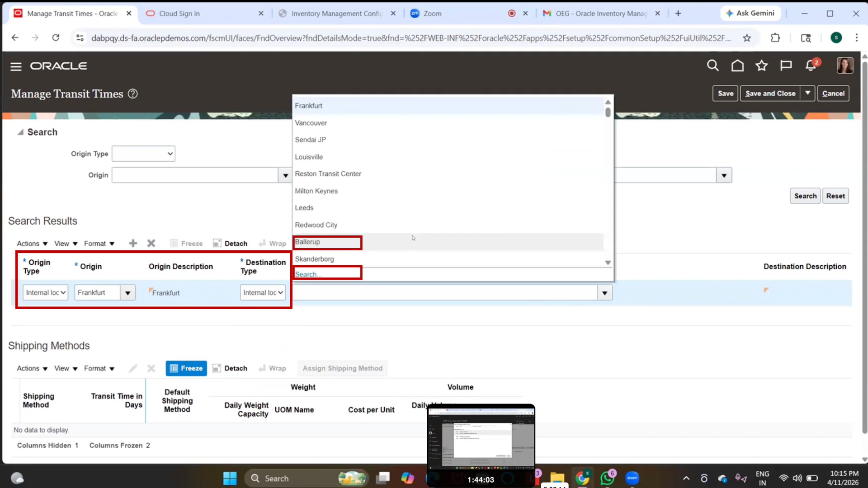Click the edit pencil icon in Shipping Methods
Screen dimensions: 868x488
click(133, 368)
